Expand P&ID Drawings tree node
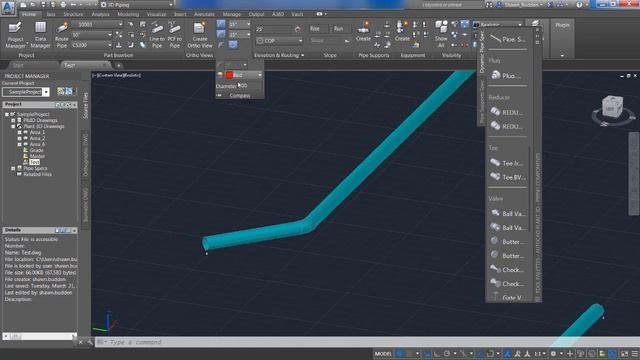The image size is (640, 360). point(13,120)
